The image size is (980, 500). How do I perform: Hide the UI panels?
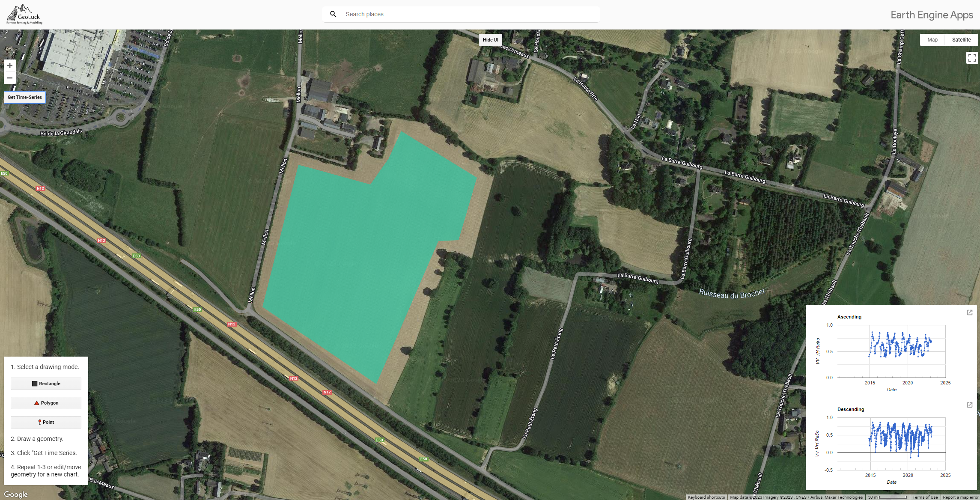point(490,40)
